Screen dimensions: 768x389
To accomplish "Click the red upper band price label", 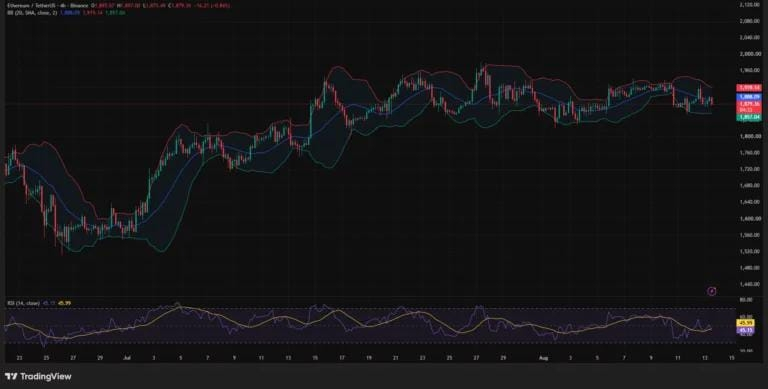I will point(749,87).
